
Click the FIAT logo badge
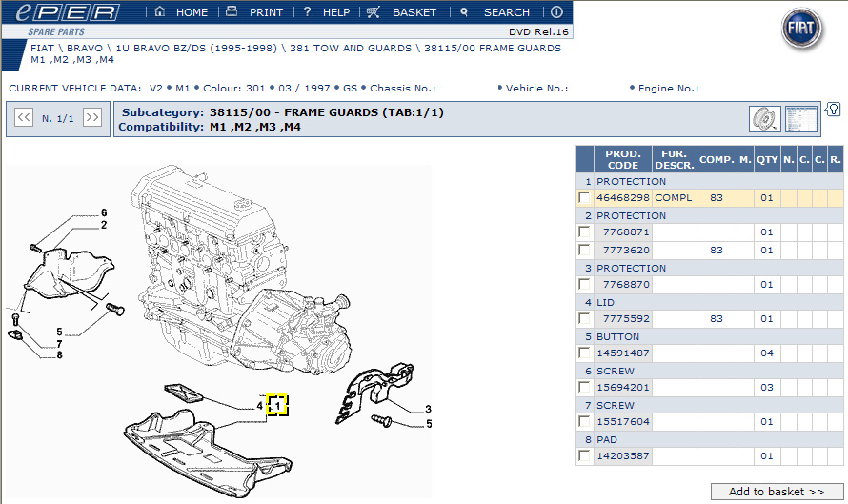(x=801, y=30)
